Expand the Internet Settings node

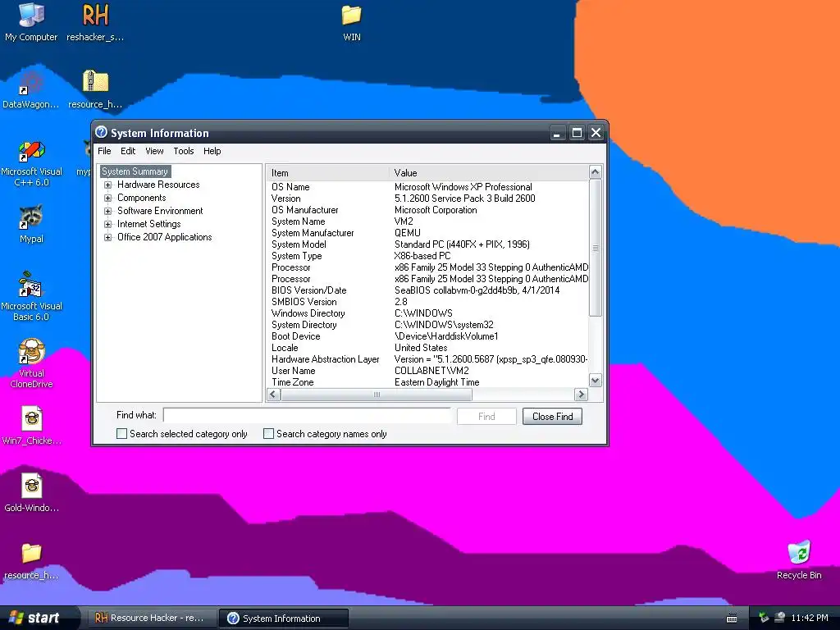pyautogui.click(x=107, y=224)
